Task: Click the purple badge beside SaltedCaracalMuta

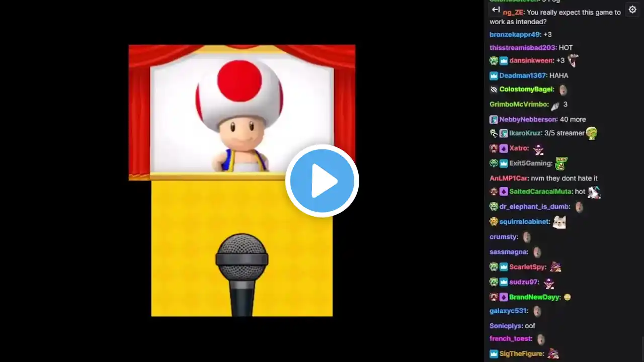Action: click(x=504, y=192)
